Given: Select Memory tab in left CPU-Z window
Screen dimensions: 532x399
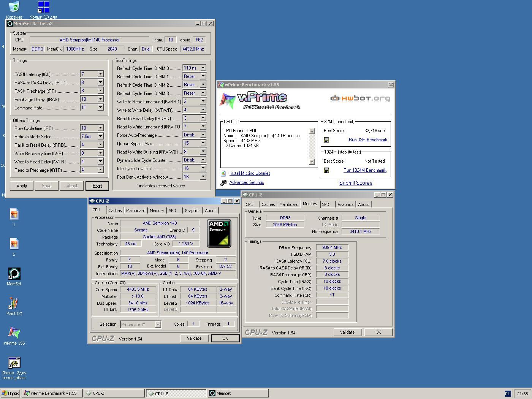Looking at the screenshot, I should click(157, 211).
